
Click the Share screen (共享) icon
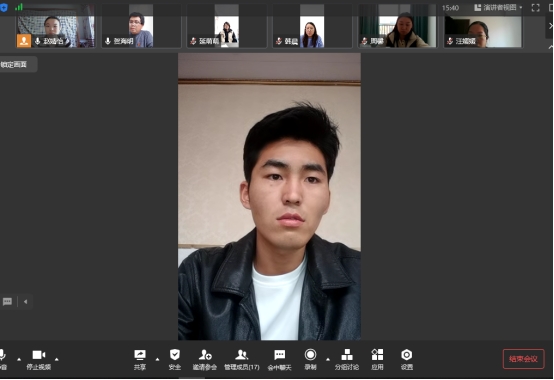click(x=140, y=355)
